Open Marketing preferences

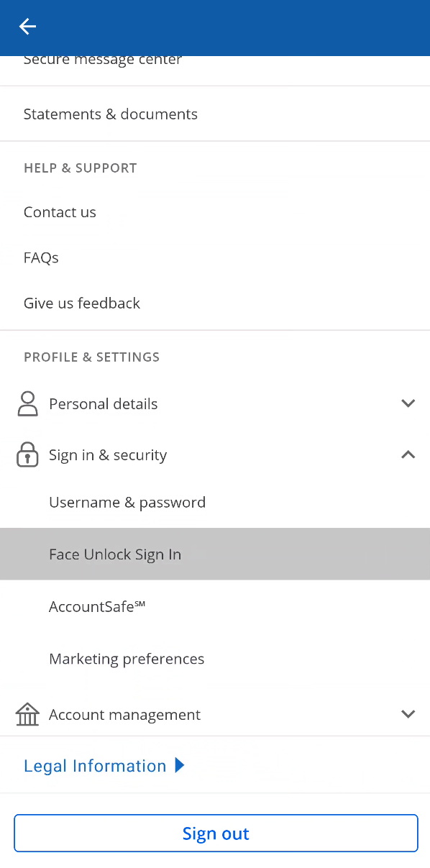[127, 659]
